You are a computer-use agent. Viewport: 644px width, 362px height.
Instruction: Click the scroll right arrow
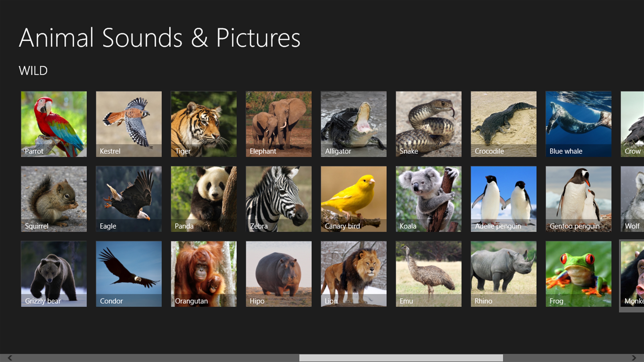tap(634, 358)
